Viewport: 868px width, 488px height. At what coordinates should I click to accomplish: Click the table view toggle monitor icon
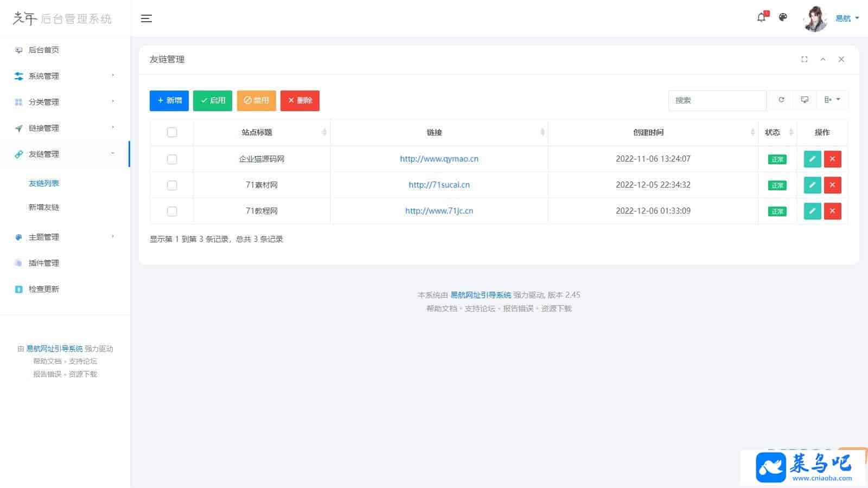805,100
